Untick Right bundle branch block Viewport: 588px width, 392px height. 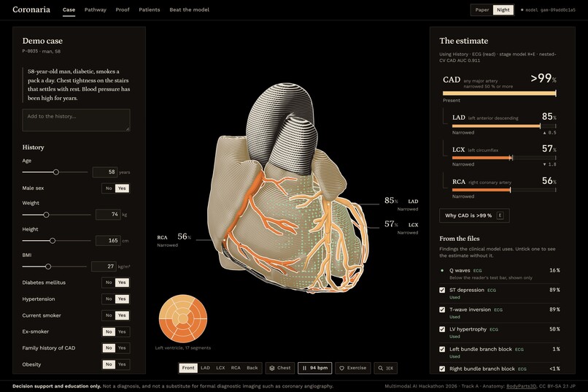tap(442, 369)
